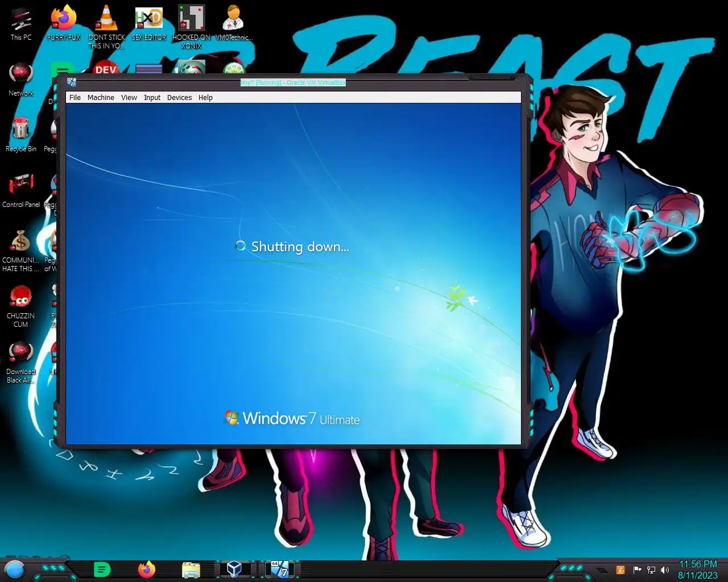Screen dimensions: 728x582
Task: Select the red fuzzy CHUZZIN desktop icon
Action: (21, 306)
